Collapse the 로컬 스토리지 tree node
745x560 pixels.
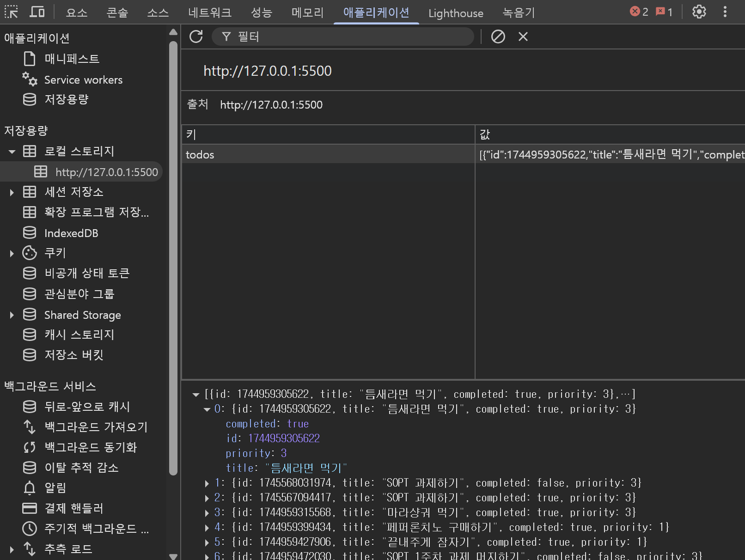pyautogui.click(x=12, y=152)
